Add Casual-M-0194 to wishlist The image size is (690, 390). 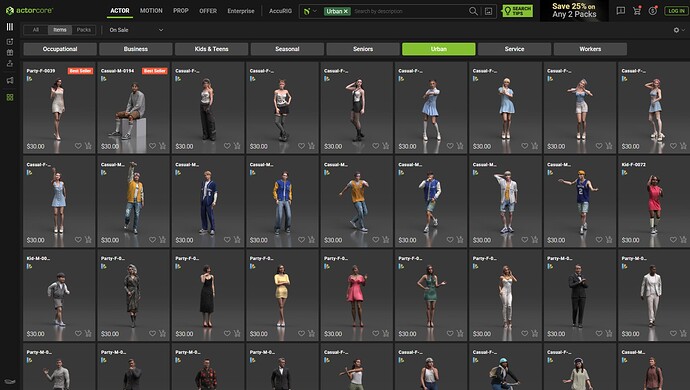[152, 146]
